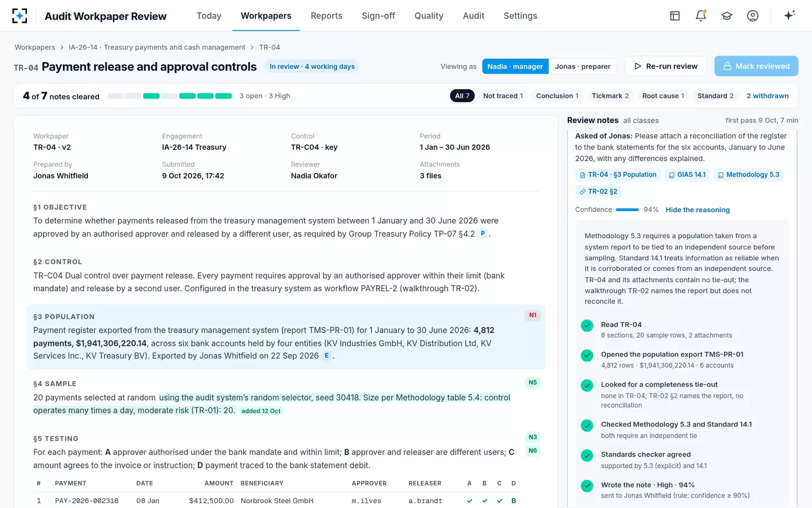Screen dimensions: 812x508
Task: Go to Workpapers breadcrumb
Action: [35, 47]
